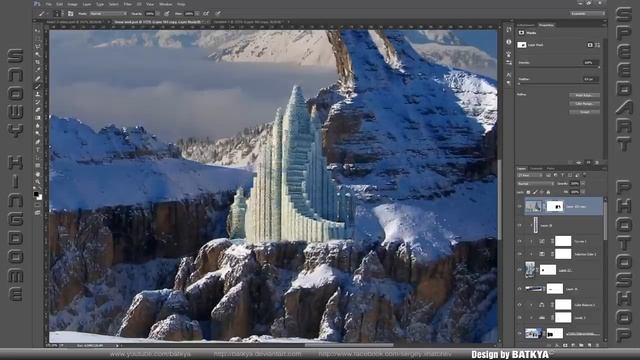
Task: Hide the Color Balance 1 layer
Action: tap(520, 304)
